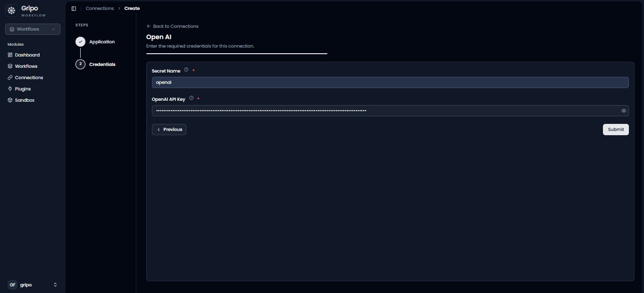
Task: Toggle the sidebar panel icon
Action: point(74,8)
